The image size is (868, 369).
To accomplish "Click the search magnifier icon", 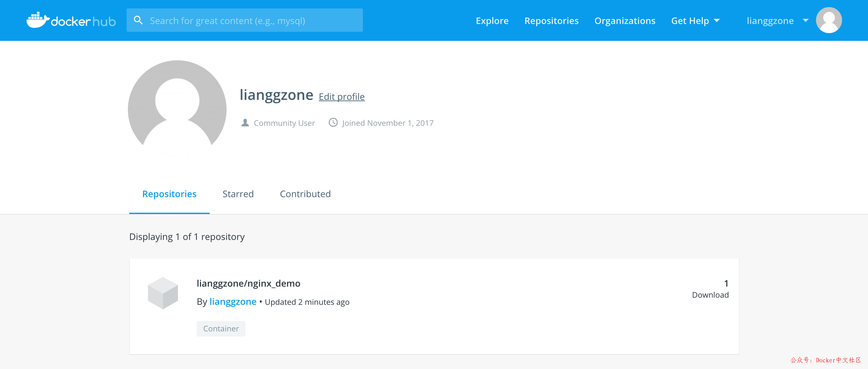I will [138, 20].
